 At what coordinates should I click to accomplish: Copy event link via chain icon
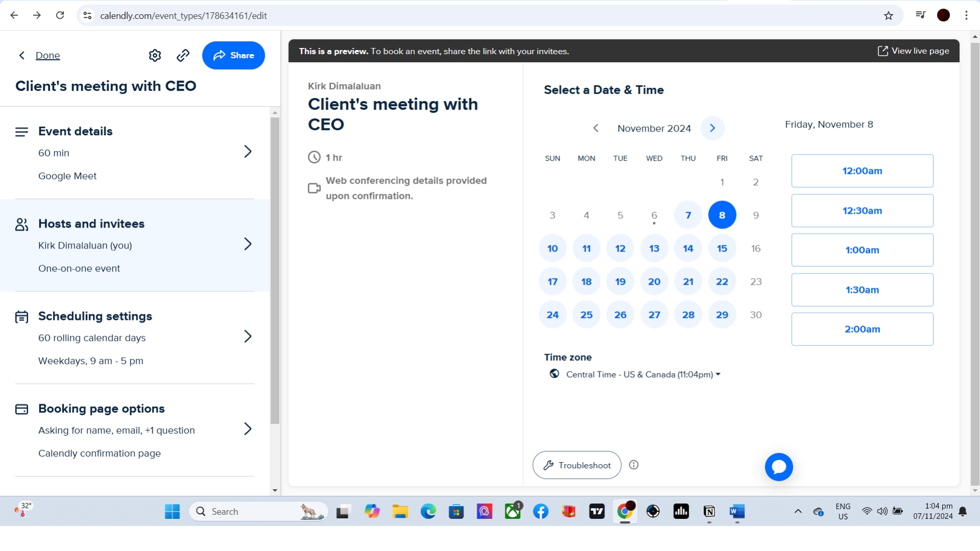[183, 56]
